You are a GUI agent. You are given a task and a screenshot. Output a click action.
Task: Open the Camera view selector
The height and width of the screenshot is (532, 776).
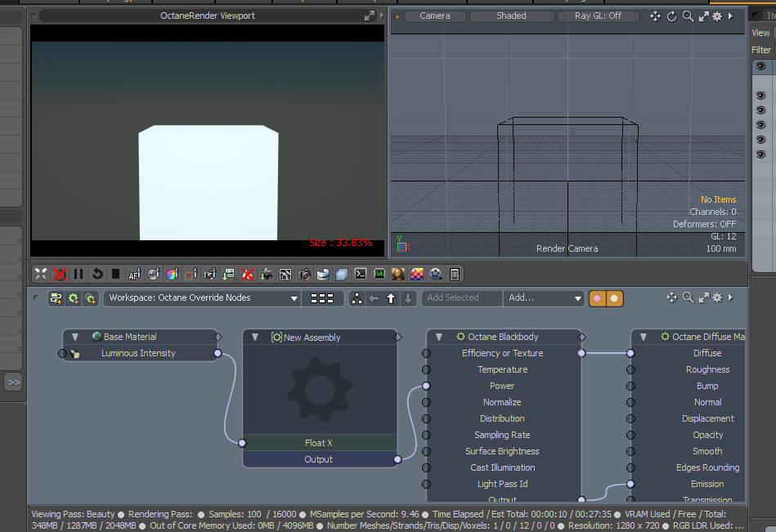435,16
